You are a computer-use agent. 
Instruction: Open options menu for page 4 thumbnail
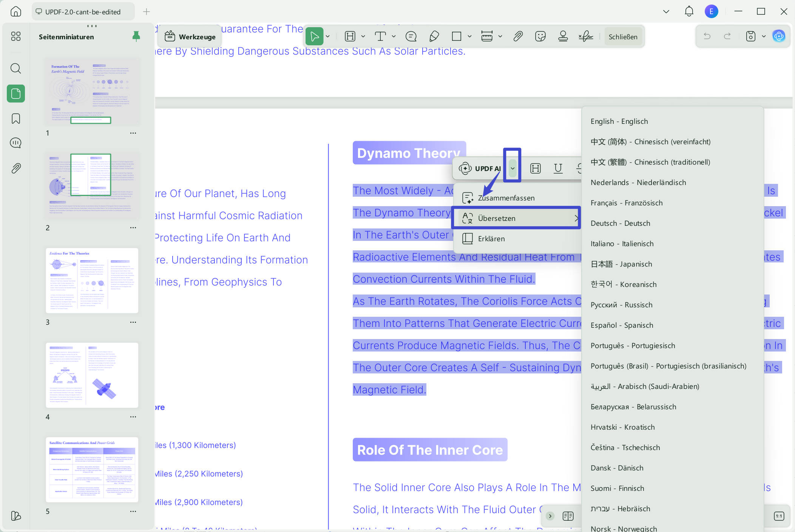[x=133, y=417]
